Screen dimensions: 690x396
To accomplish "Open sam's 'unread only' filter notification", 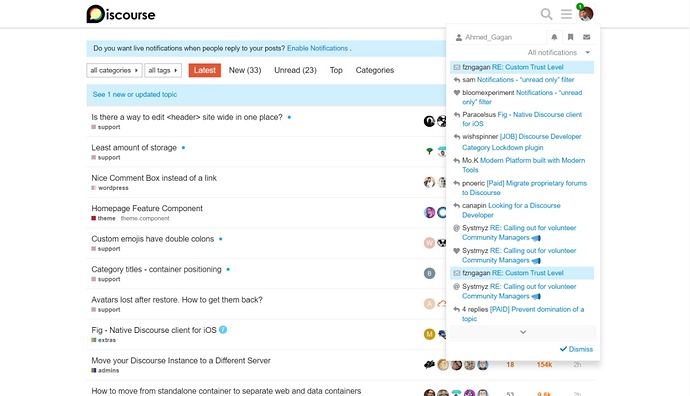I will 522,80.
